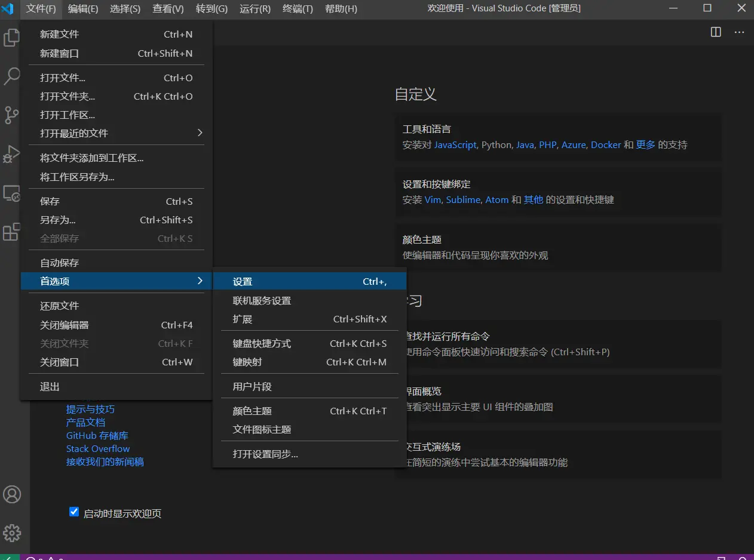Open the 产品文档 help link
The height and width of the screenshot is (560, 754).
pyautogui.click(x=85, y=422)
